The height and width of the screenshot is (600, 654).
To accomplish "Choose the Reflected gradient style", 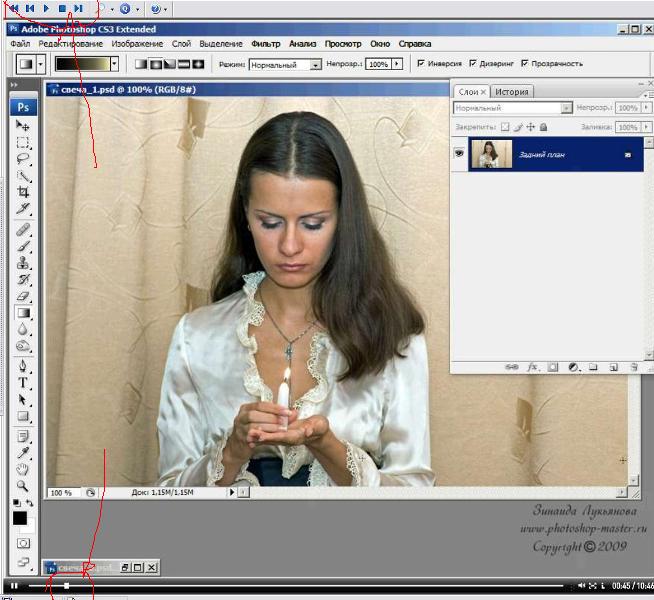I will [x=184, y=64].
